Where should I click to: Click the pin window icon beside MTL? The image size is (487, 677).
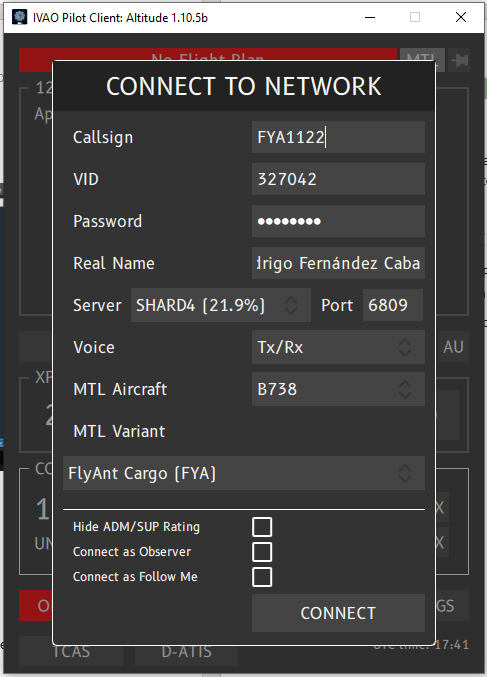[x=460, y=59]
